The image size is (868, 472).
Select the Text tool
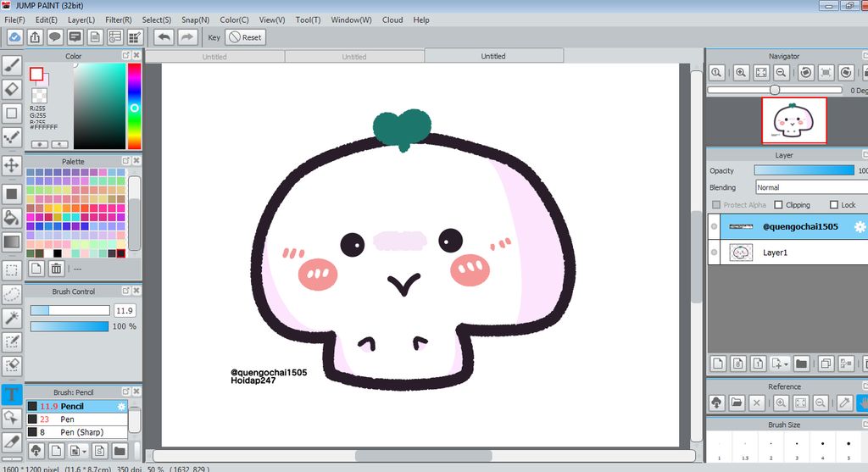[12, 395]
